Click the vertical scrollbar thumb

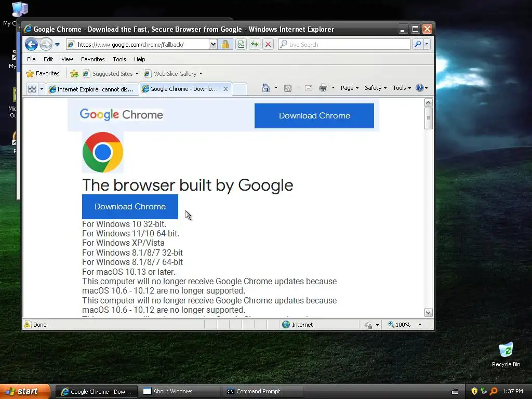coord(428,118)
